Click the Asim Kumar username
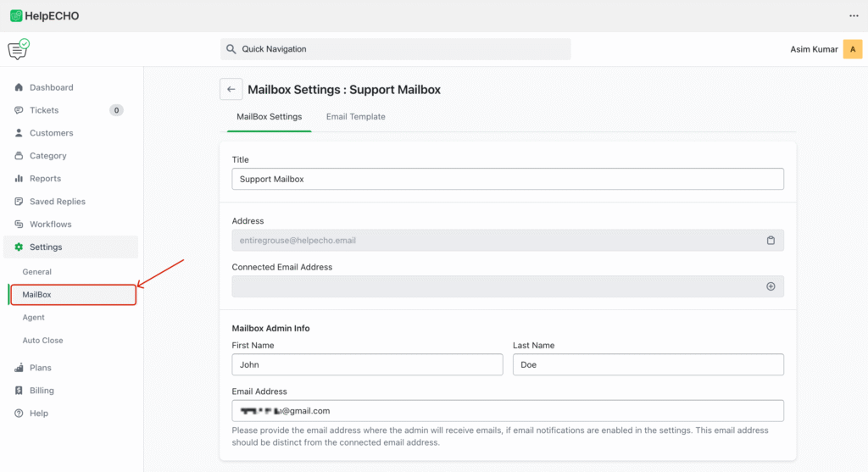Image resolution: width=868 pixels, height=472 pixels. (813, 49)
